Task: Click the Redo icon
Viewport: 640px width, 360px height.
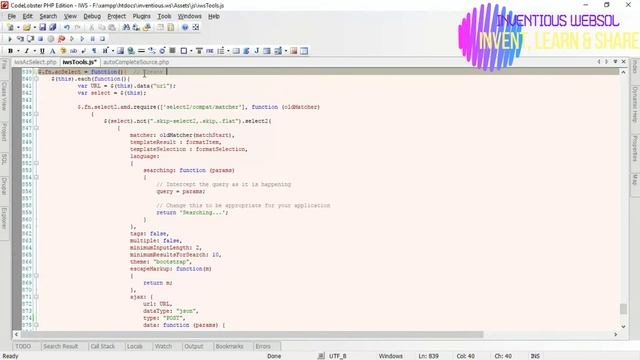Action: (77, 27)
